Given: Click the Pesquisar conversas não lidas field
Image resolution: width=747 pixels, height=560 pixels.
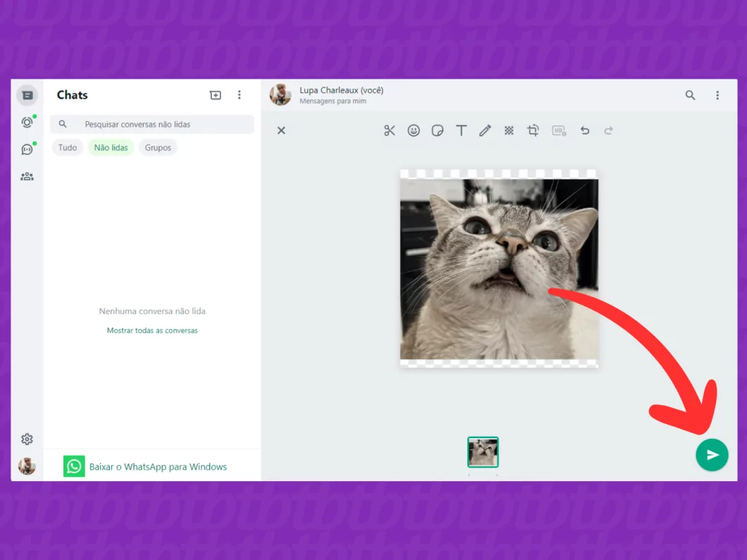Looking at the screenshot, I should tap(152, 124).
